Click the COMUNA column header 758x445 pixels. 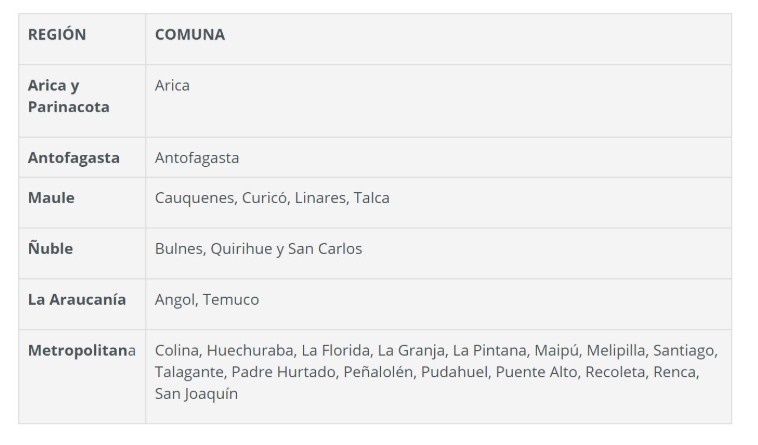[190, 35]
